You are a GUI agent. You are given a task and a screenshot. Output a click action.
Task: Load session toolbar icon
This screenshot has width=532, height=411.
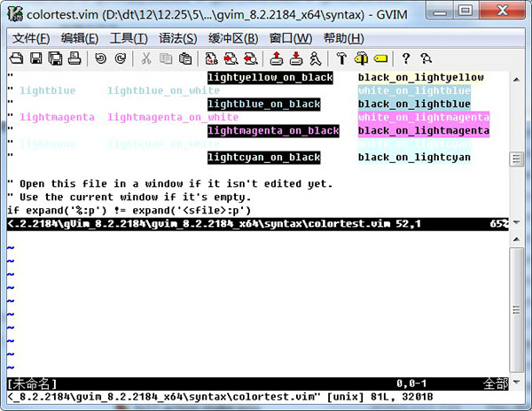(277, 58)
